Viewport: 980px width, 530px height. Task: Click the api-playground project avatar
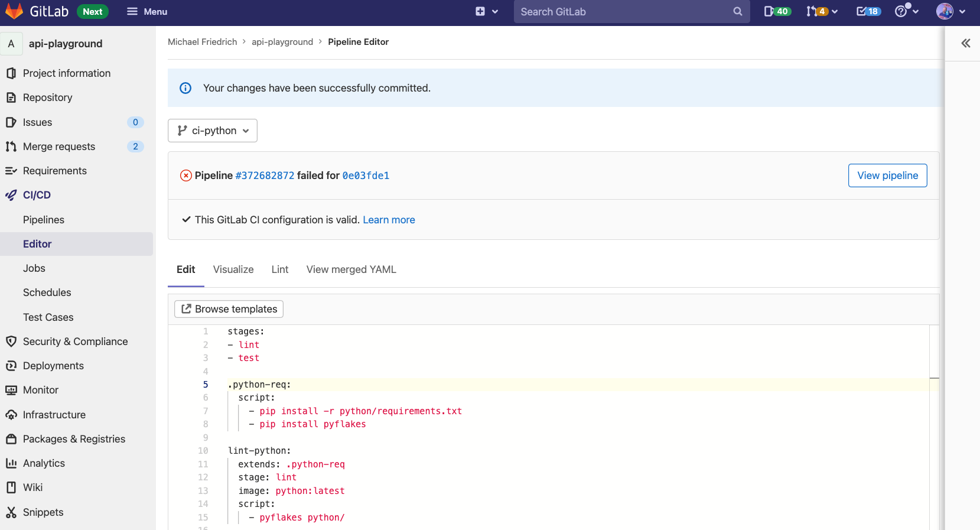tap(11, 44)
